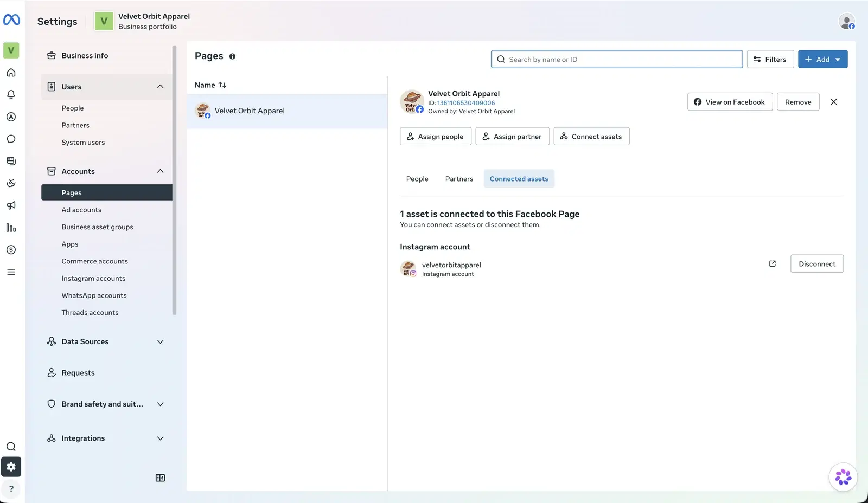Click Connect assets button
Image resolution: width=868 pixels, height=503 pixels.
click(591, 137)
